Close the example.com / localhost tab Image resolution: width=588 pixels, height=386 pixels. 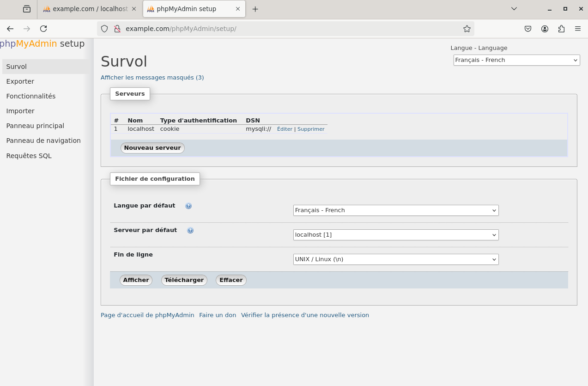coord(134,9)
